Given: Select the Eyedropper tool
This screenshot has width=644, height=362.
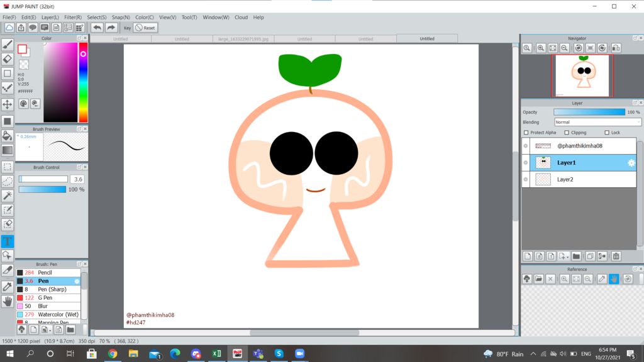Looking at the screenshot, I should pyautogui.click(x=8, y=287).
